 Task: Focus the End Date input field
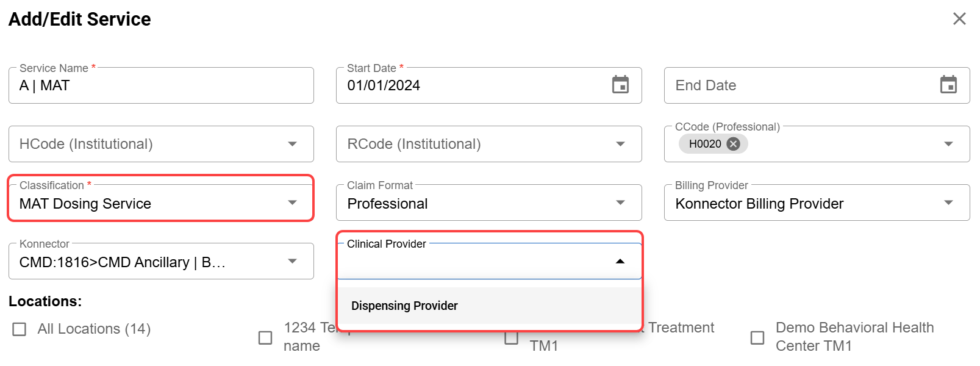tap(799, 85)
